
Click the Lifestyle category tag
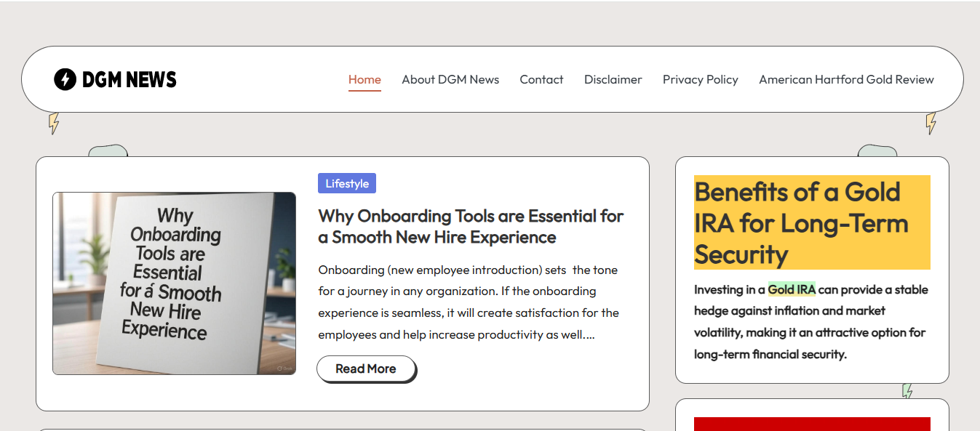pos(347,184)
